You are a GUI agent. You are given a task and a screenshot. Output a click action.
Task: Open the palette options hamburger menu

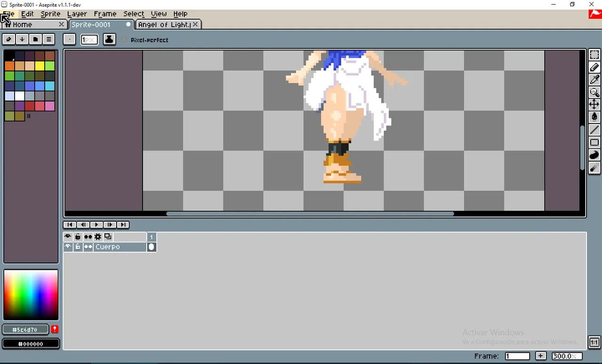click(48, 39)
